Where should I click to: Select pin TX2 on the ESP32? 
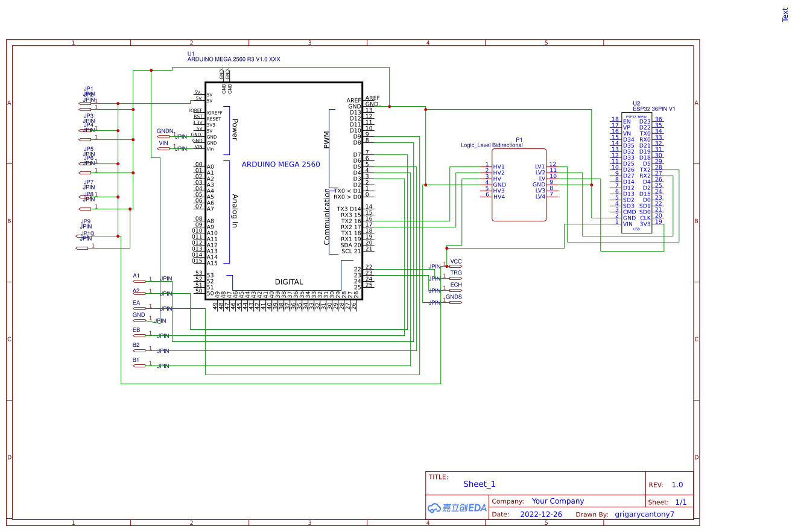(644, 169)
